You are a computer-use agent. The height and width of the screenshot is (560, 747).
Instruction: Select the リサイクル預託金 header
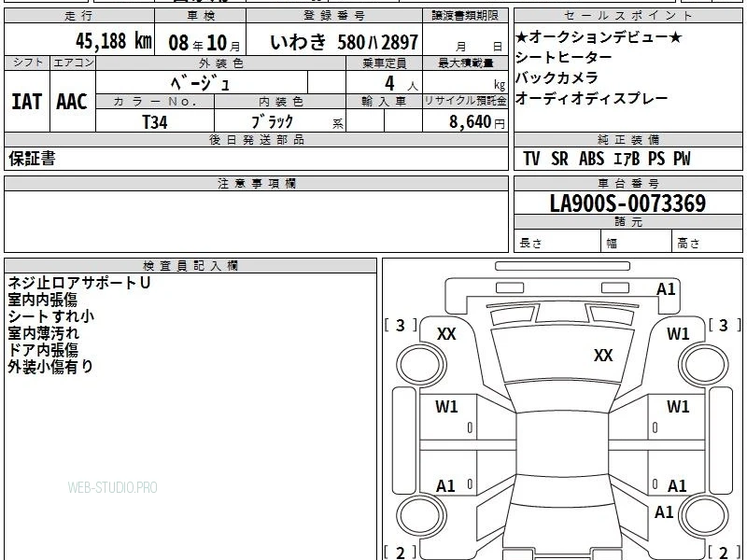click(x=465, y=102)
